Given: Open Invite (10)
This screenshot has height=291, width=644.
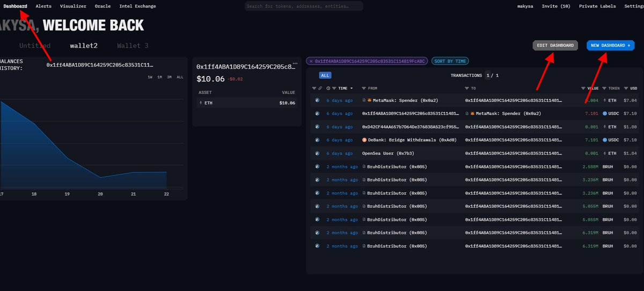Looking at the screenshot, I should (556, 6).
